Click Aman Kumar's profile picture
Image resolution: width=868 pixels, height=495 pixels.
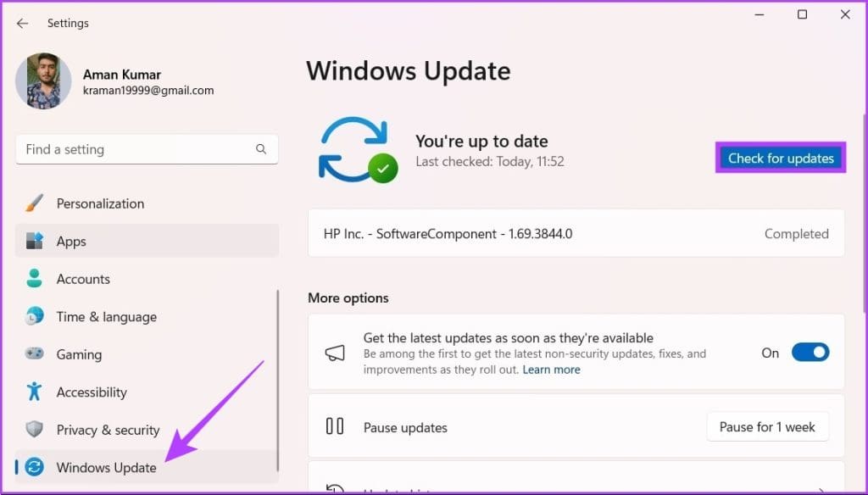tap(43, 81)
